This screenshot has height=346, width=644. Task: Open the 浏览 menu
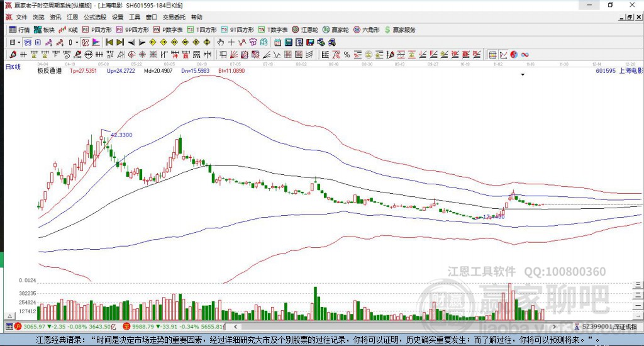(38, 17)
